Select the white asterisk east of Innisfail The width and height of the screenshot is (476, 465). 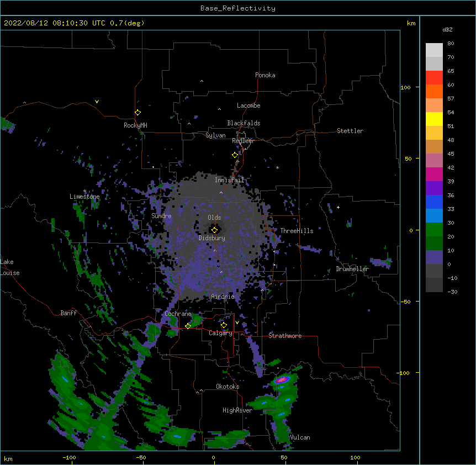(x=277, y=168)
